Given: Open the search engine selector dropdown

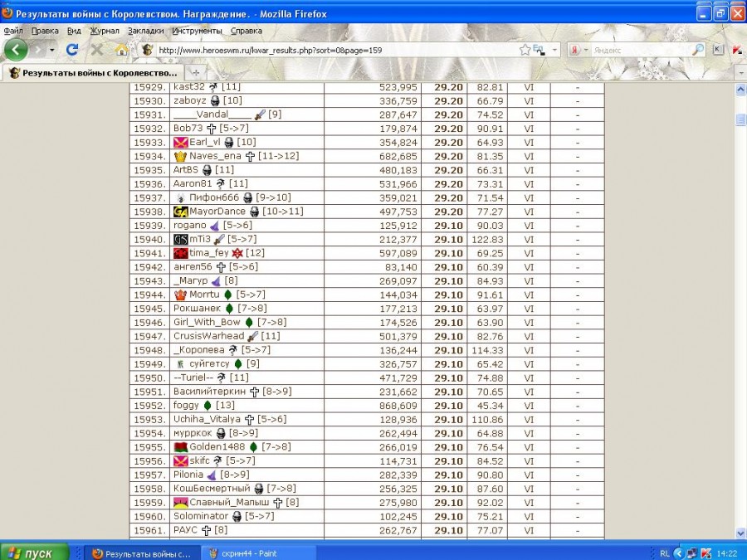Looking at the screenshot, I should 585,50.
